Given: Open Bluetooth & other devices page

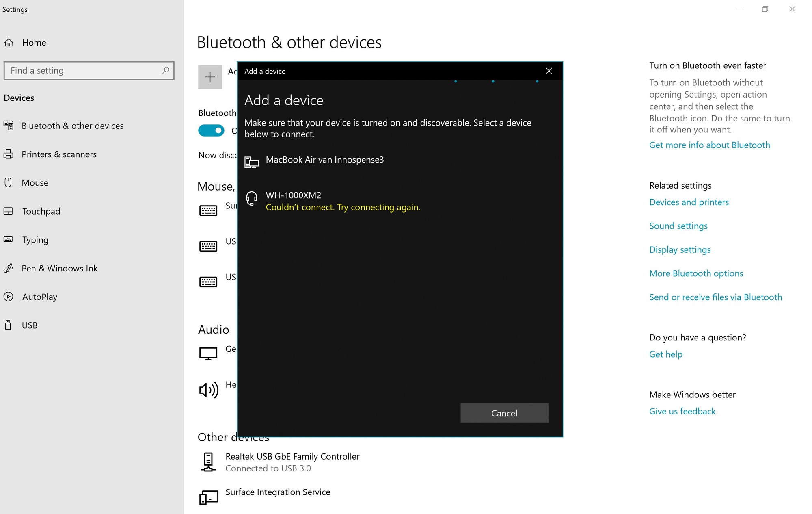Looking at the screenshot, I should [x=73, y=126].
